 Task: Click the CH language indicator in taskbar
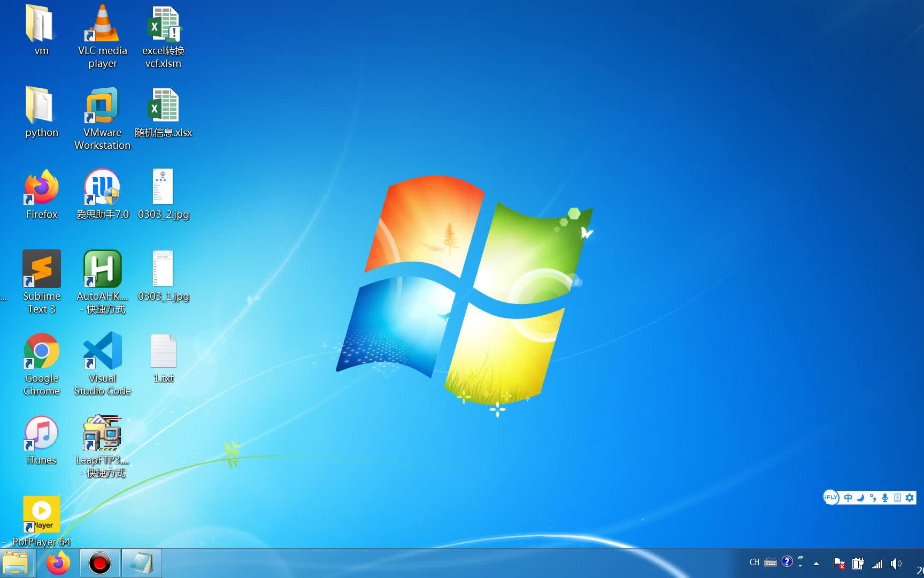pyautogui.click(x=754, y=562)
